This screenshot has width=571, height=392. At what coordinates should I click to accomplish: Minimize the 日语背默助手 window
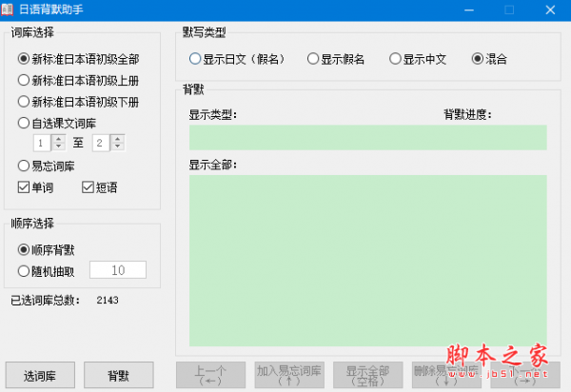pos(469,10)
